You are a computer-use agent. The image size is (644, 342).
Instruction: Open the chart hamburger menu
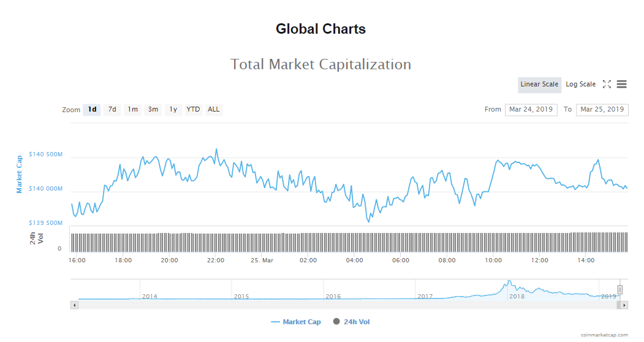[x=622, y=85]
